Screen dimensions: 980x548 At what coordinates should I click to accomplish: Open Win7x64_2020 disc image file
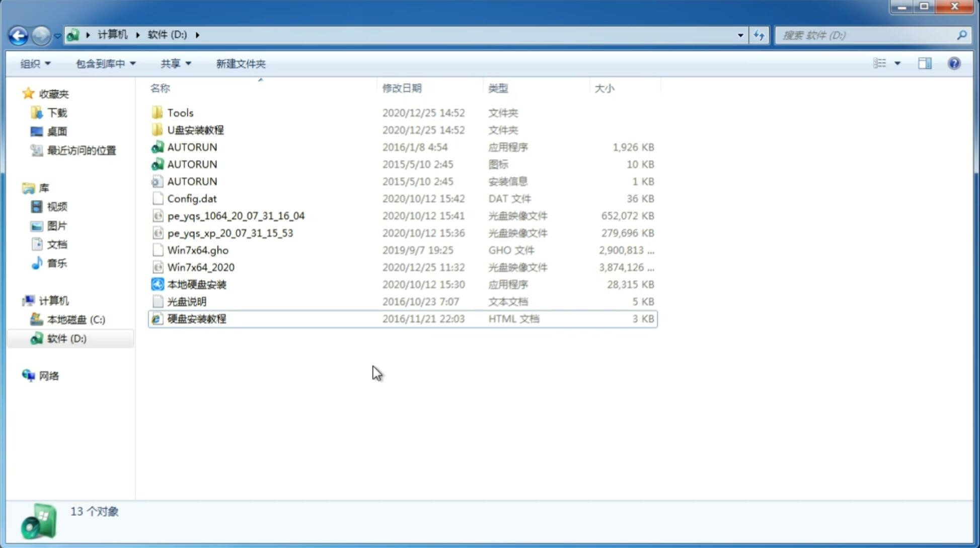pos(200,267)
